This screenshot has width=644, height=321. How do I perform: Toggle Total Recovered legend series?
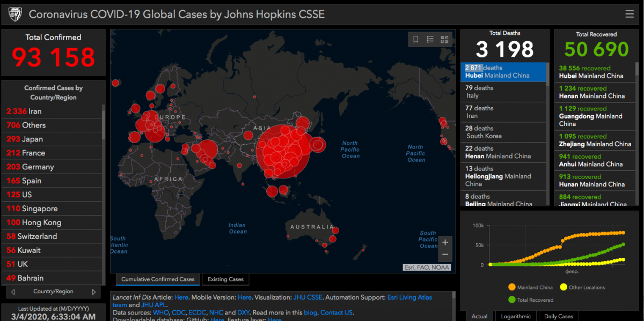(530, 300)
